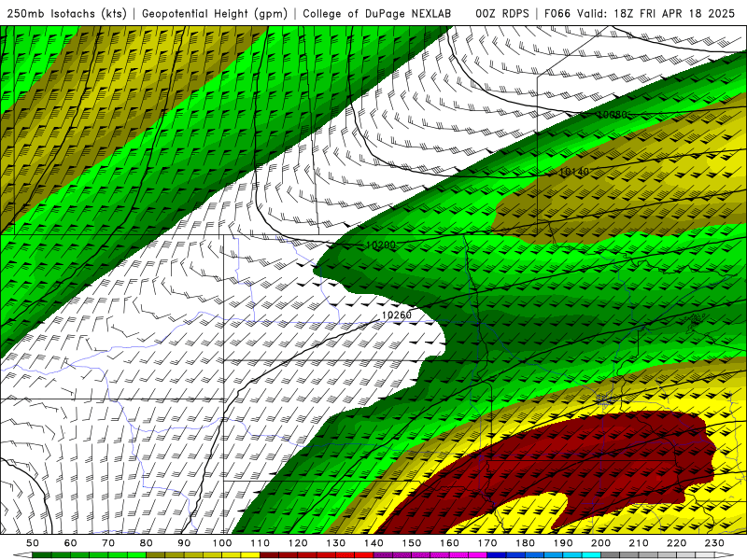Click the 'F066 Valid: 18Z FRI APR 18 2025' text

coord(640,13)
